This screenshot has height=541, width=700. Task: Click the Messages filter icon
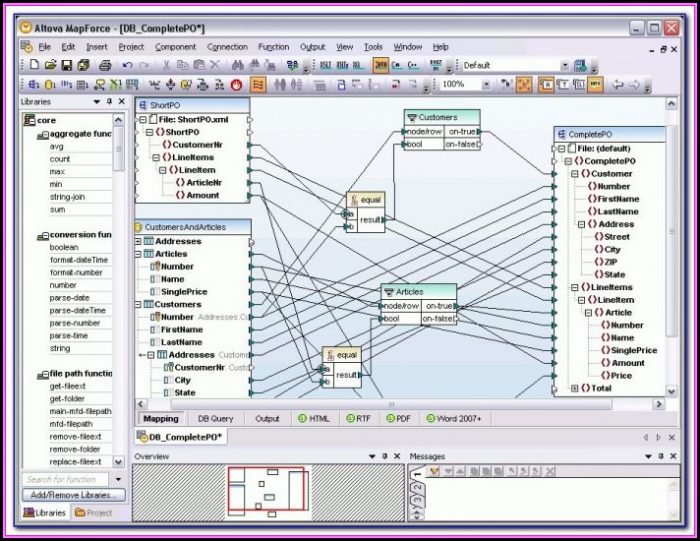(434, 471)
